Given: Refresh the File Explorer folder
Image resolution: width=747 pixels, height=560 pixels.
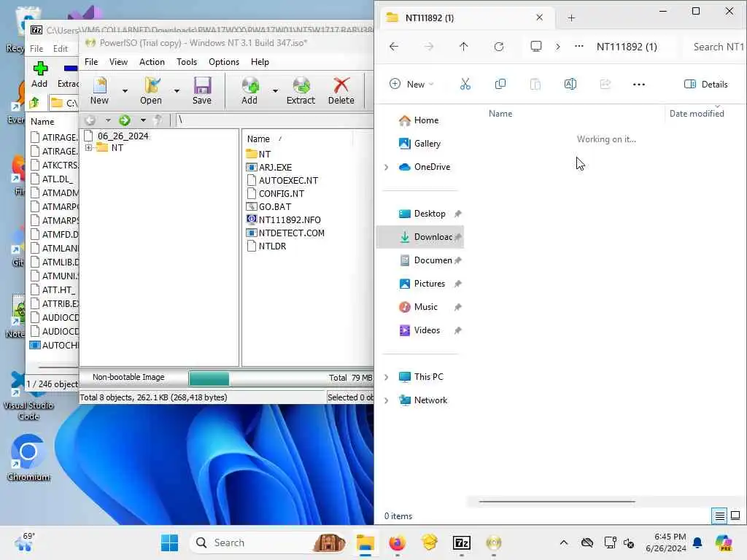Looking at the screenshot, I should click(499, 47).
